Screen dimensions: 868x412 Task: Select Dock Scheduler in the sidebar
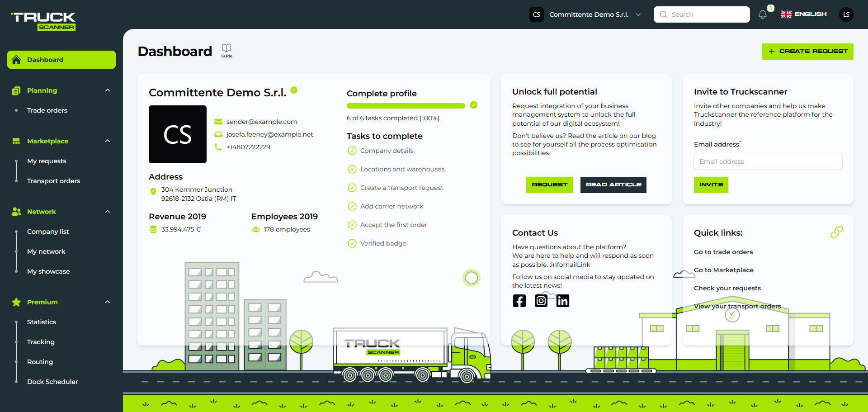(x=52, y=382)
